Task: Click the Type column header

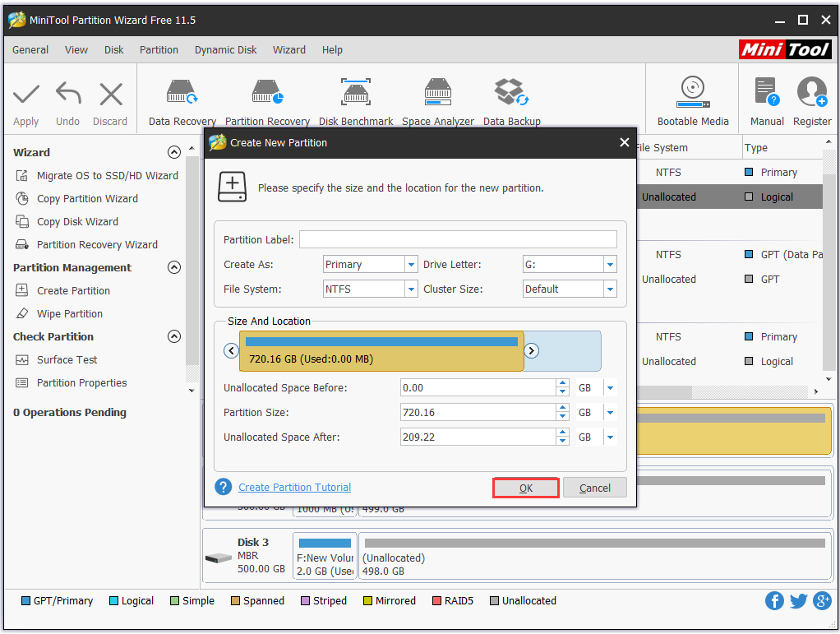Action: tap(755, 148)
